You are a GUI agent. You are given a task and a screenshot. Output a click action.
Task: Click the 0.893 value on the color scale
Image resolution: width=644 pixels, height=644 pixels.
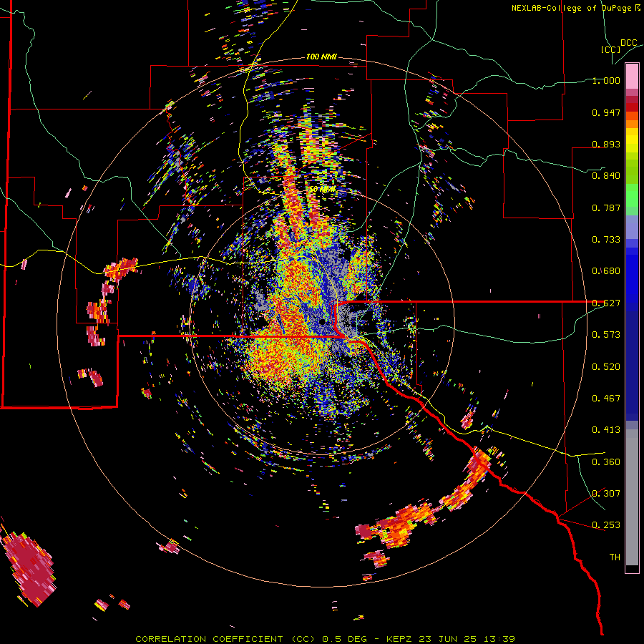[606, 144]
